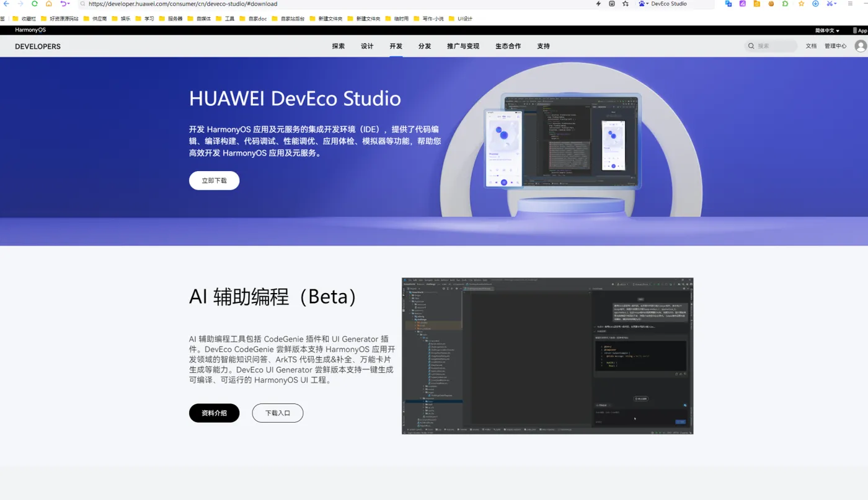Screen dimensions: 868x500
Task: Go back with the browser back arrow
Action: click(x=7, y=4)
